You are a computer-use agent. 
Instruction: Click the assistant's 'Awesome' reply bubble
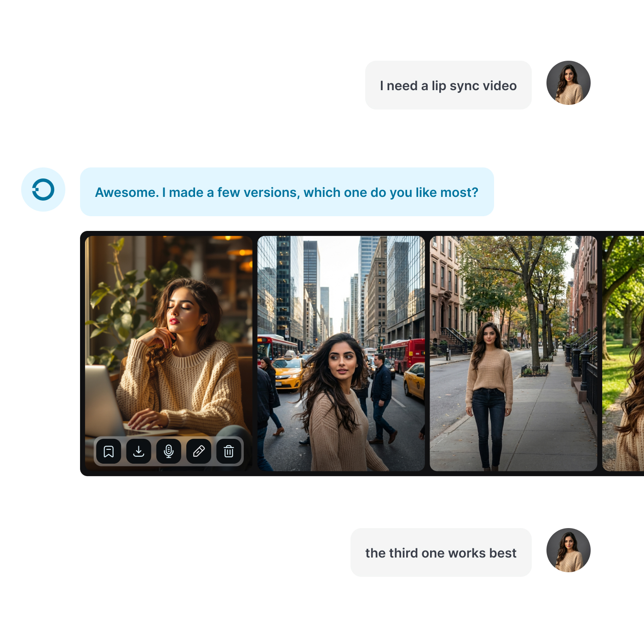tap(287, 192)
